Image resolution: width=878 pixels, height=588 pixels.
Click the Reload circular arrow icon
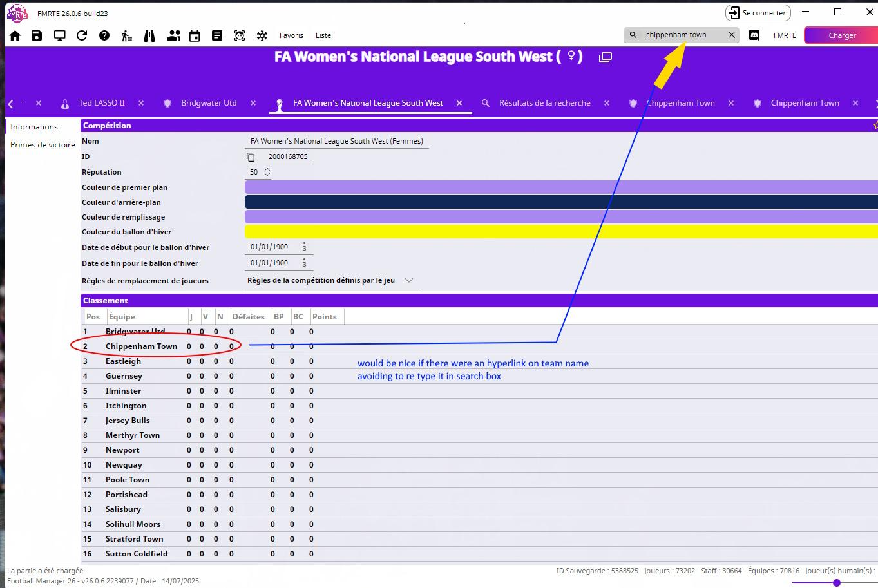[82, 35]
